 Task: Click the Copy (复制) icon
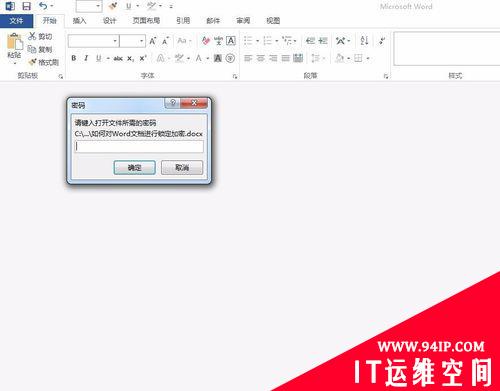[x=32, y=49]
